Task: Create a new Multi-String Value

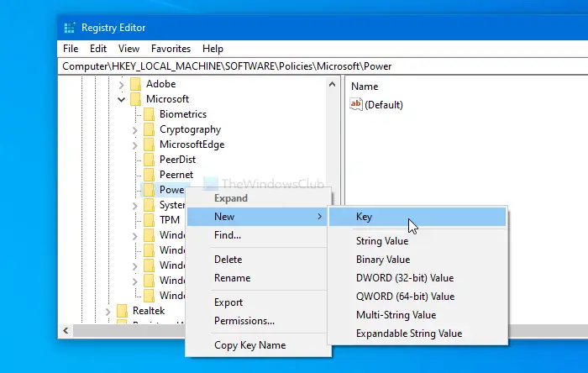Action: 417,315
